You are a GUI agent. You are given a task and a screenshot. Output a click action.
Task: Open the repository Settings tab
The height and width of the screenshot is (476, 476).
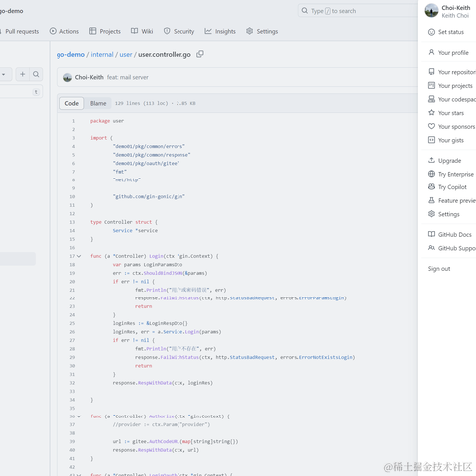click(262, 31)
